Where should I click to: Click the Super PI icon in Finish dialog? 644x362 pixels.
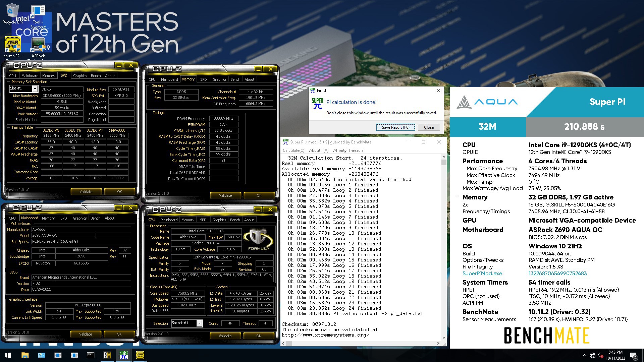tap(317, 104)
